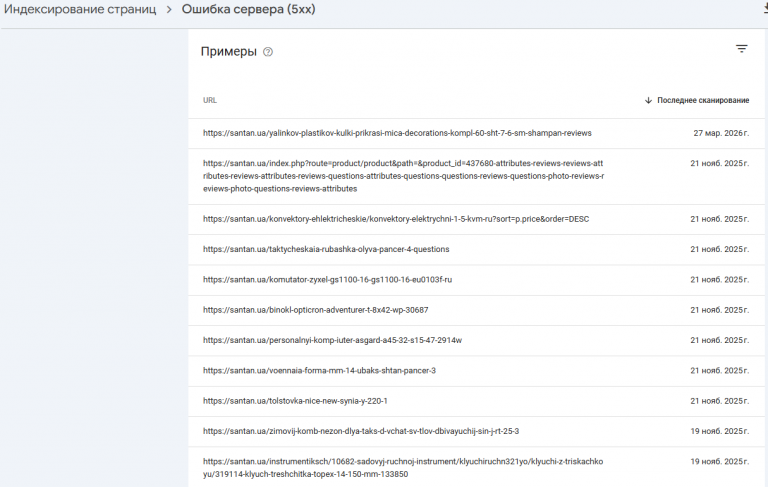Open the komutator-zyxel-gs1100 URL row
Viewport: 768px width, 487px height.
click(x=334, y=279)
